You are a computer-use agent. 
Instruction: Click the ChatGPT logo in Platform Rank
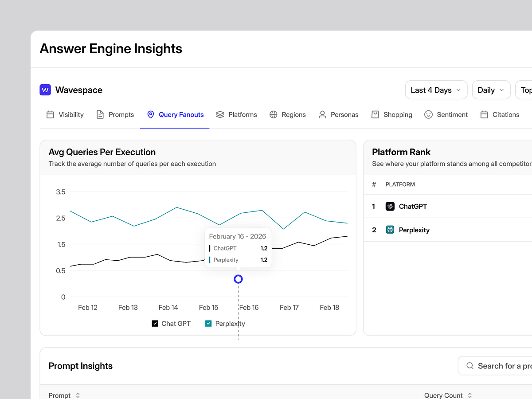[390, 206]
